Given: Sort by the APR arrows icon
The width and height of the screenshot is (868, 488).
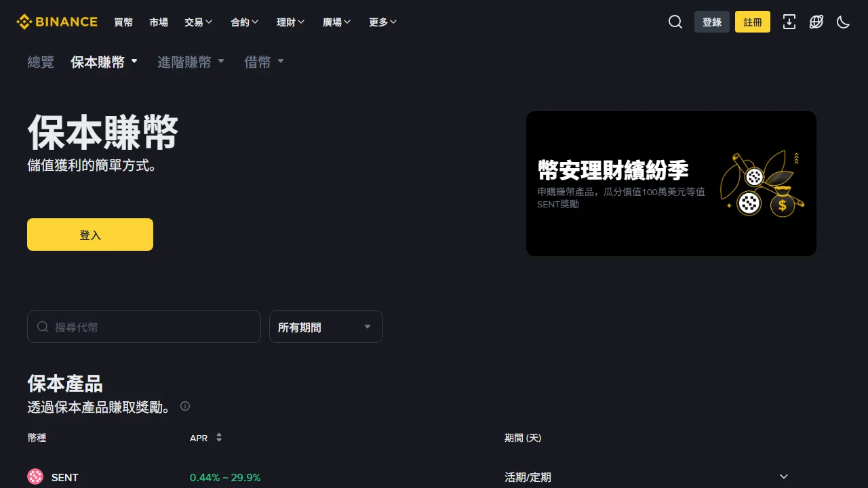Looking at the screenshot, I should click(x=219, y=438).
